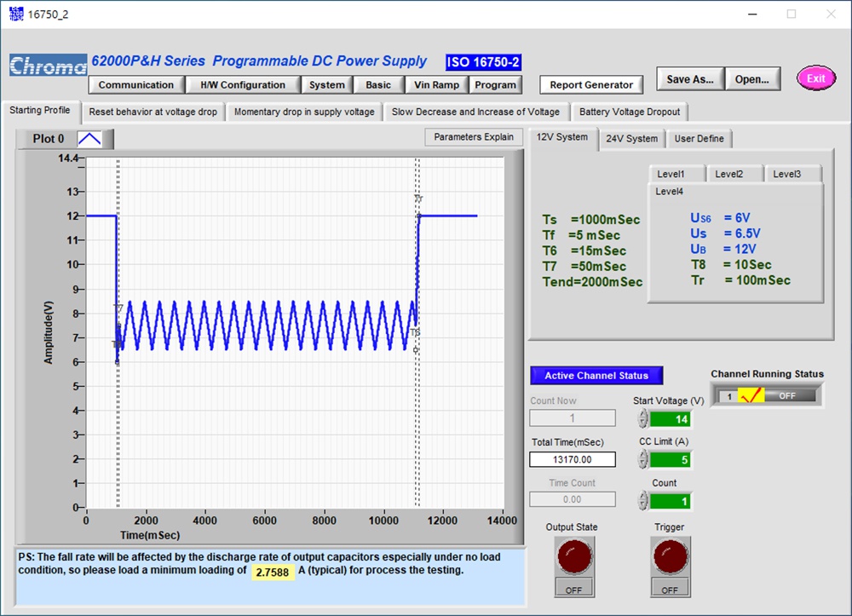Click the Total Time(mSec) input field
Viewport: 852px width, 616px height.
click(572, 459)
